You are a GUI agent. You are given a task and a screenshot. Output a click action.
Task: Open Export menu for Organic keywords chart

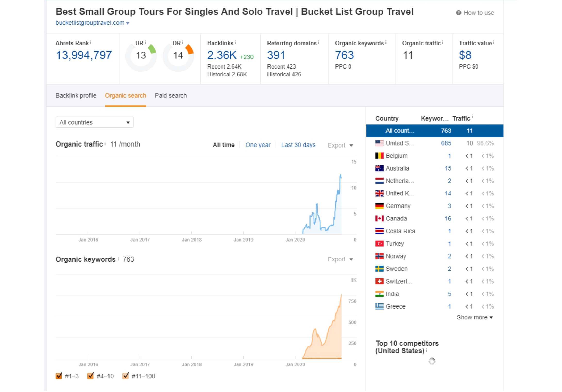[x=340, y=259]
